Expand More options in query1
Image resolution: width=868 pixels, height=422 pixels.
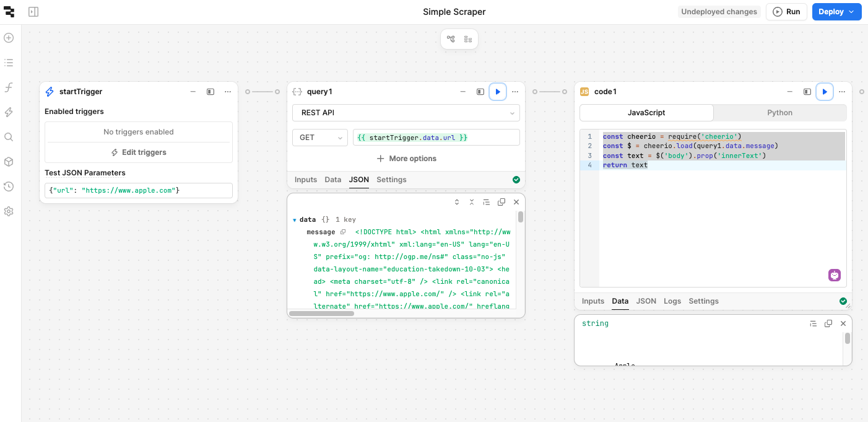406,159
